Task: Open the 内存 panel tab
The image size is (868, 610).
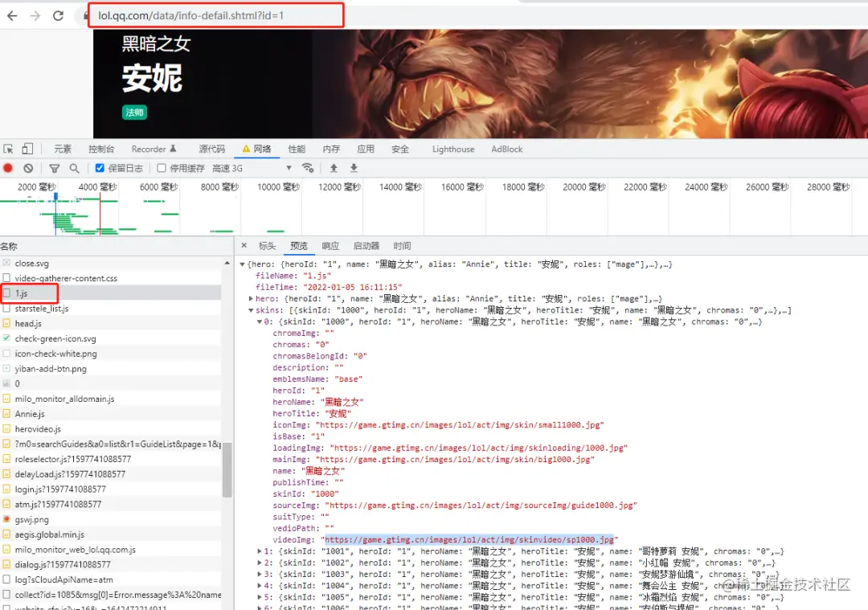Action: [x=331, y=149]
